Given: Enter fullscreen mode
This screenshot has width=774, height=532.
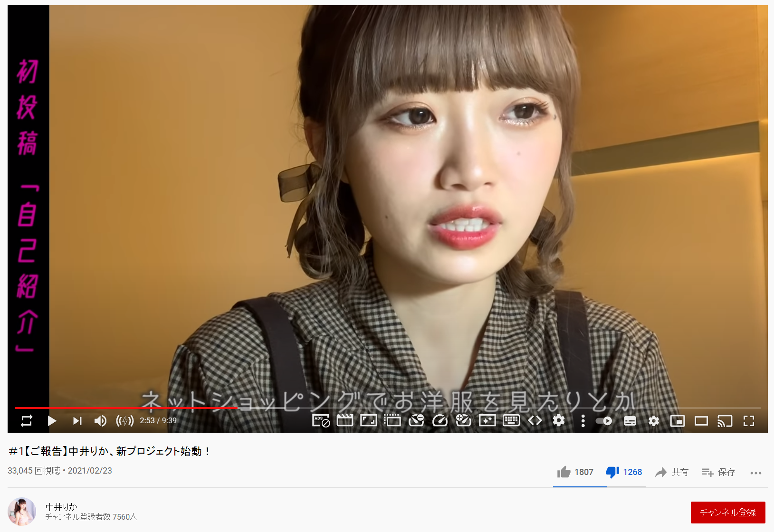Looking at the screenshot, I should (x=749, y=421).
